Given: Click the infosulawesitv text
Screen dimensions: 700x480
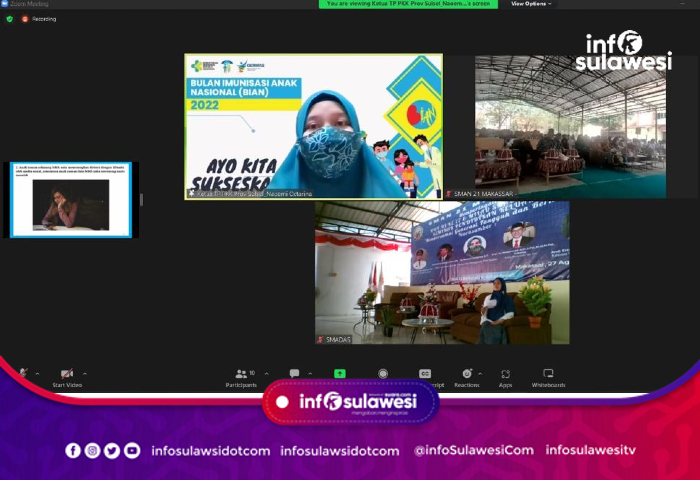Looking at the screenshot, I should (x=591, y=450).
